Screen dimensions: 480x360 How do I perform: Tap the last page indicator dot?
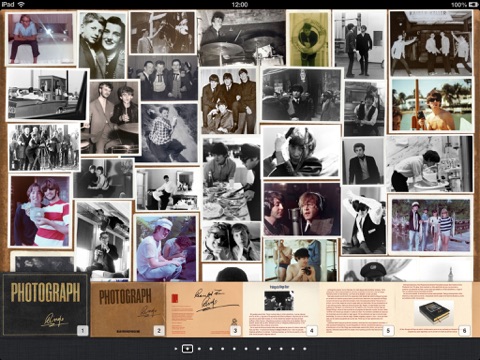pos(305,349)
